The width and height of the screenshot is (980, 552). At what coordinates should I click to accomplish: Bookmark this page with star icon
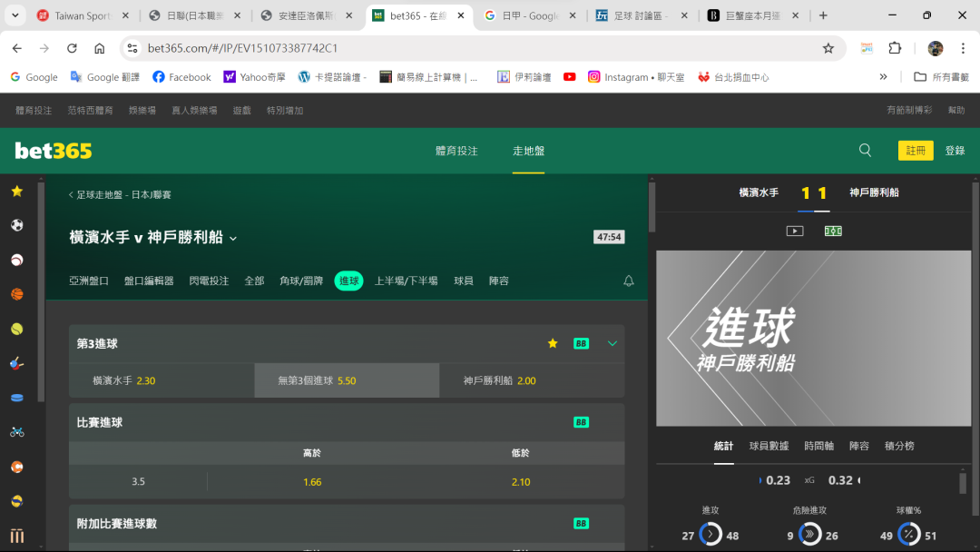click(x=828, y=48)
